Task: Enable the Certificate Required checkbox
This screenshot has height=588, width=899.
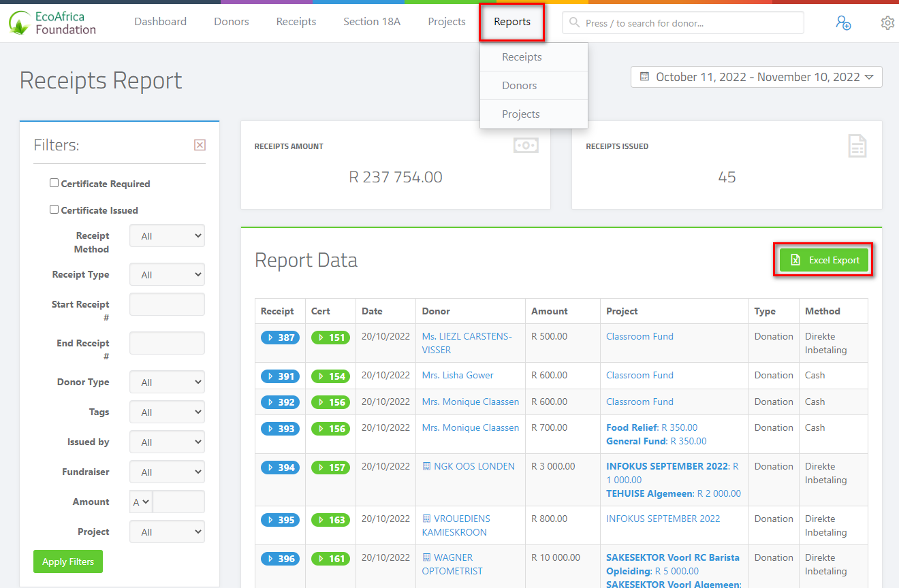Action: pos(54,183)
